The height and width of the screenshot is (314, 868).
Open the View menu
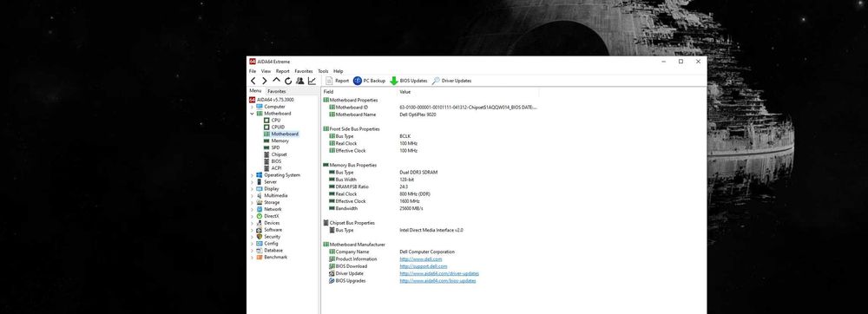click(266, 71)
